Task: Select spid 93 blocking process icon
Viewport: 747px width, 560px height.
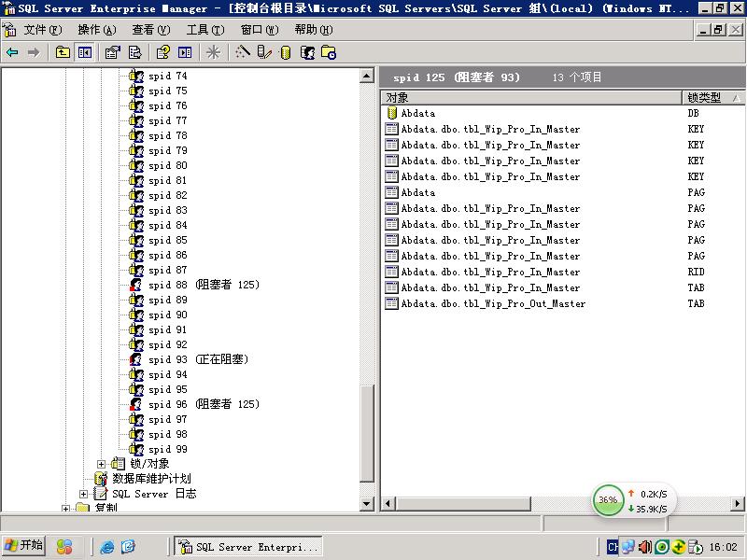Action: pyautogui.click(x=136, y=359)
